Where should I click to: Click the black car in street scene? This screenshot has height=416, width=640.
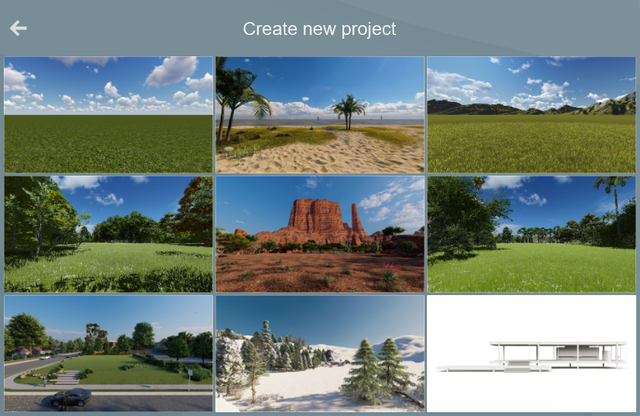(x=70, y=398)
